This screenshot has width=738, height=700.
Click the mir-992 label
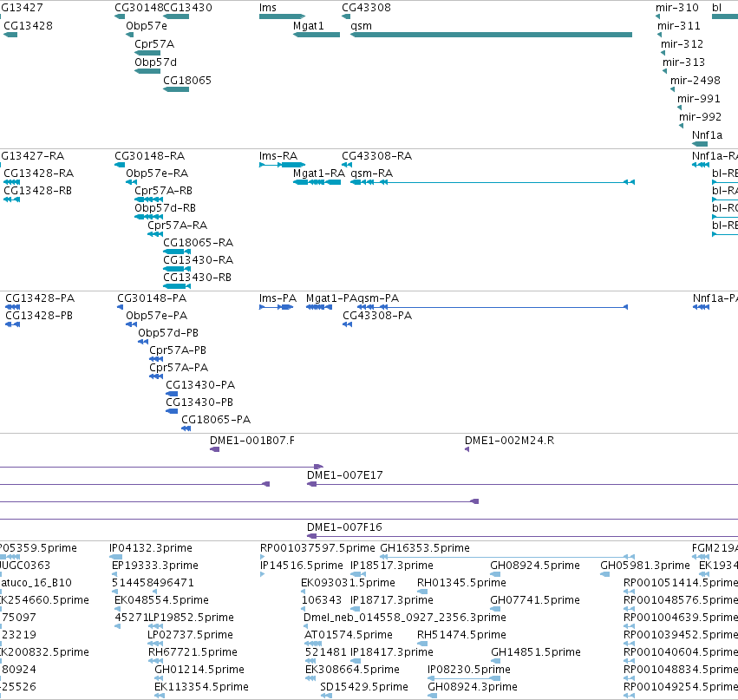click(700, 117)
